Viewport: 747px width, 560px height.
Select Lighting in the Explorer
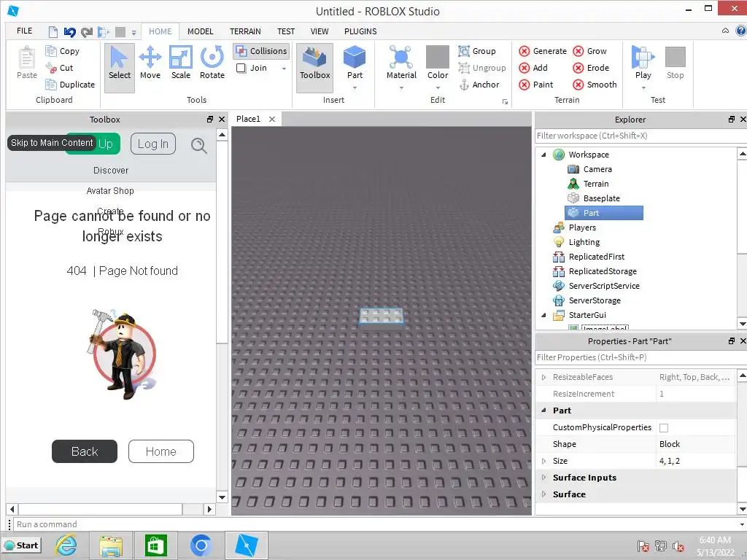click(576, 242)
